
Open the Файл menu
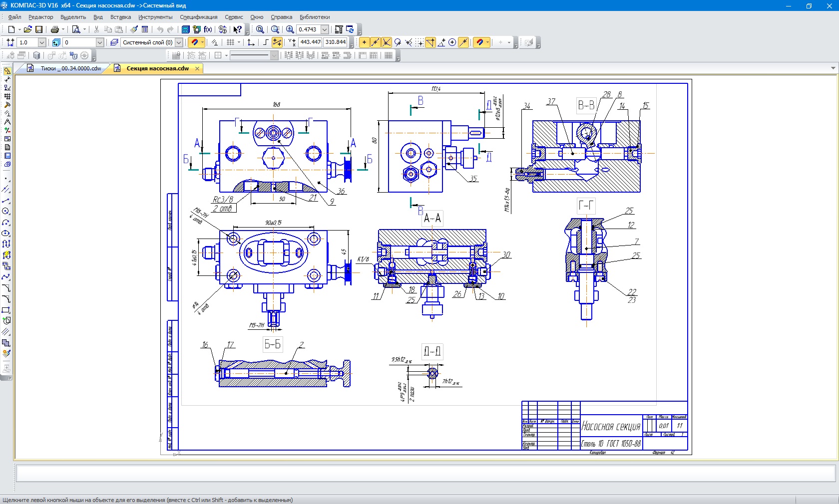pyautogui.click(x=14, y=17)
